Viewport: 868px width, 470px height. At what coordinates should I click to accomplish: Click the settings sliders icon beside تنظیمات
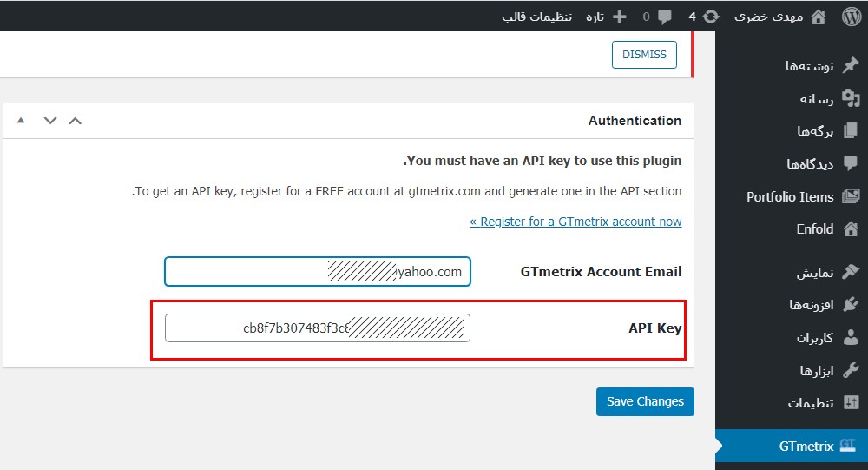point(851,402)
